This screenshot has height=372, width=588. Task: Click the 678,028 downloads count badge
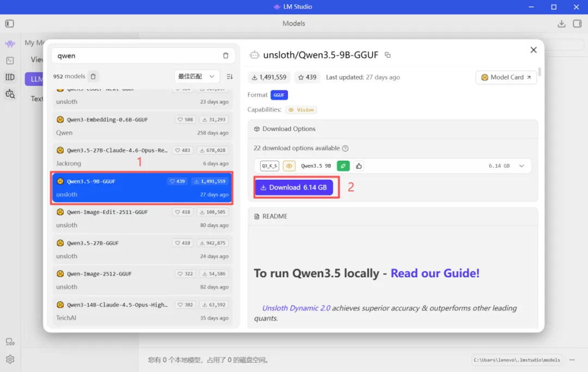[213, 150]
